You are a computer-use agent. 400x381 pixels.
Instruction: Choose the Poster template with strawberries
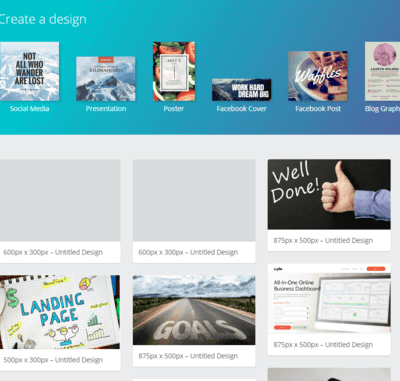click(x=174, y=71)
